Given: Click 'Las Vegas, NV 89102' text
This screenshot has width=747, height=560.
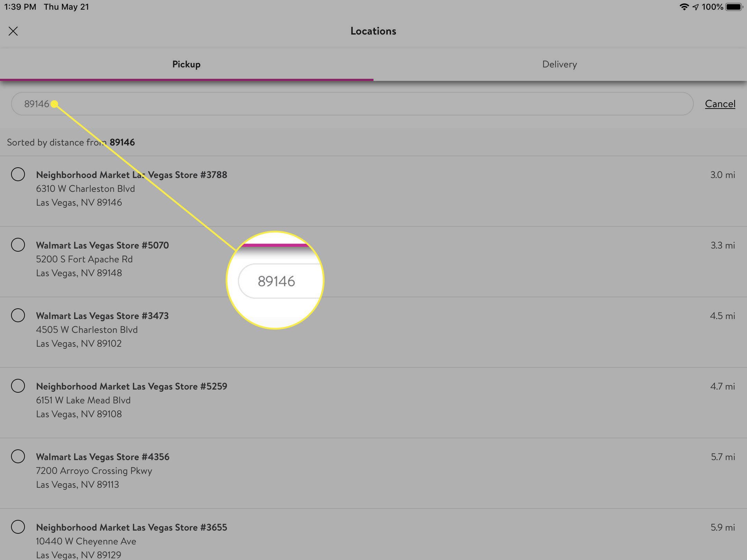Looking at the screenshot, I should [x=79, y=344].
